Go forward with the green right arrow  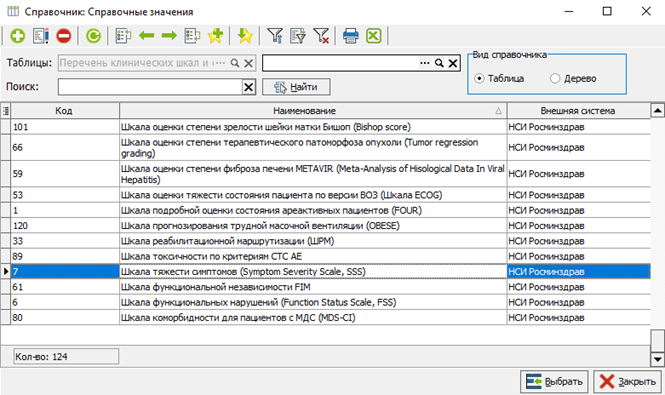click(x=169, y=36)
